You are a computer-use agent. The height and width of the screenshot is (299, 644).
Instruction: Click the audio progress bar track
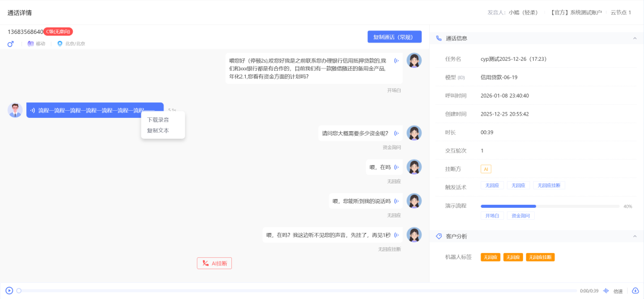[298, 291]
